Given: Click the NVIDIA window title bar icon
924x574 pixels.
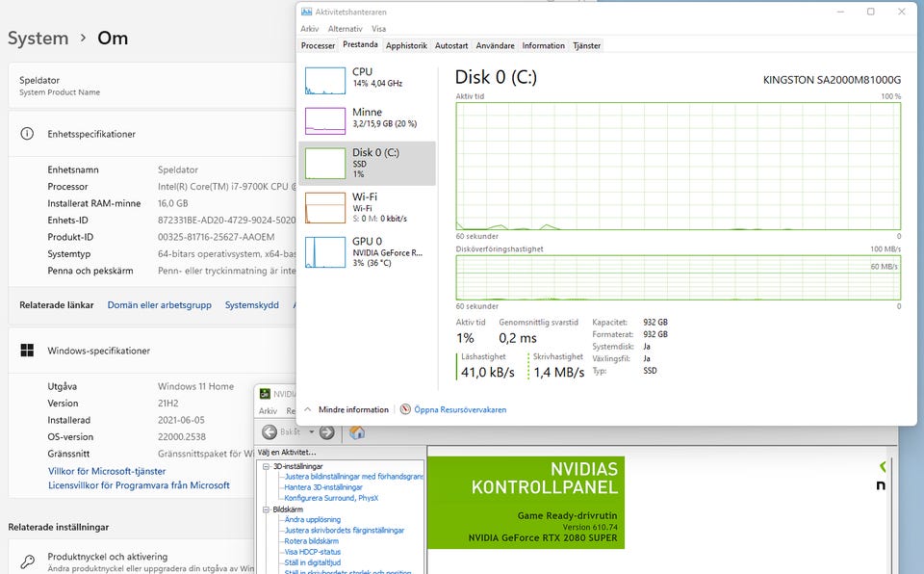Looking at the screenshot, I should click(x=266, y=394).
